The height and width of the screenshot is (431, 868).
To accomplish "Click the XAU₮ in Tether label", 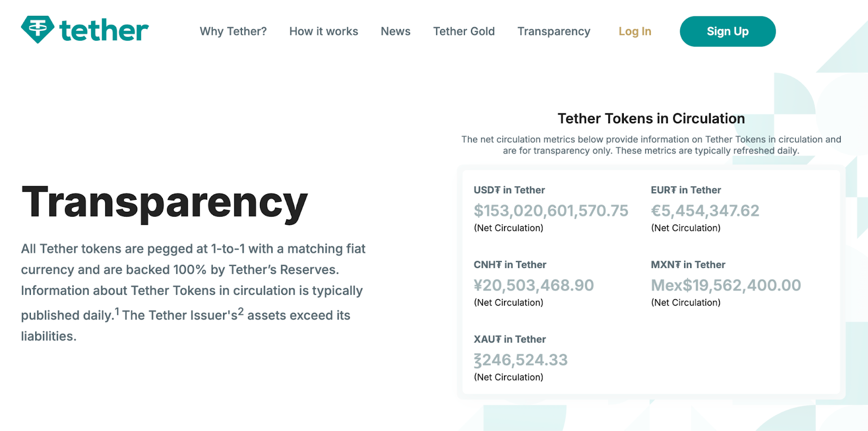I will pos(509,339).
